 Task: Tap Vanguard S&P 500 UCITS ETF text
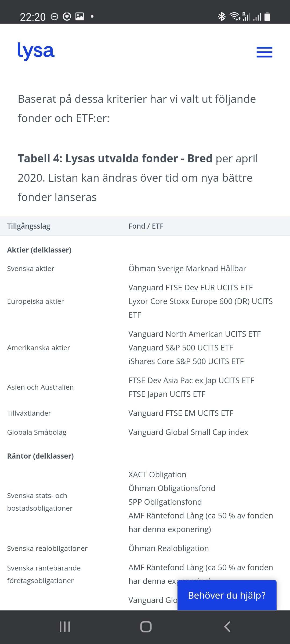181,348
